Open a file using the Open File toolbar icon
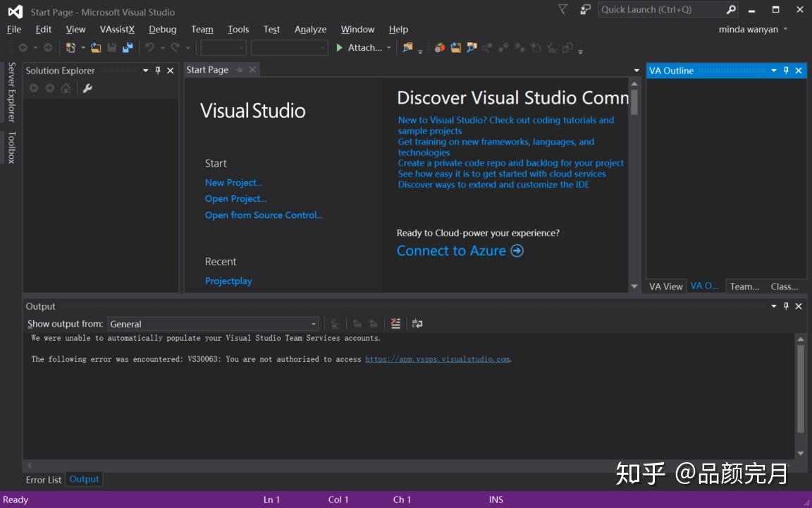This screenshot has height=508, width=812. [96, 47]
